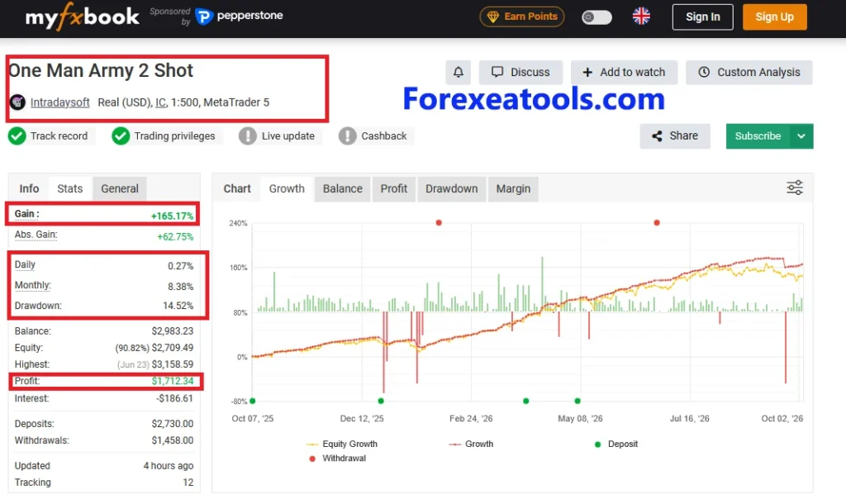Screen dimensions: 846x504
Task: Expand the Subscribe dropdown arrow
Action: 801,136
